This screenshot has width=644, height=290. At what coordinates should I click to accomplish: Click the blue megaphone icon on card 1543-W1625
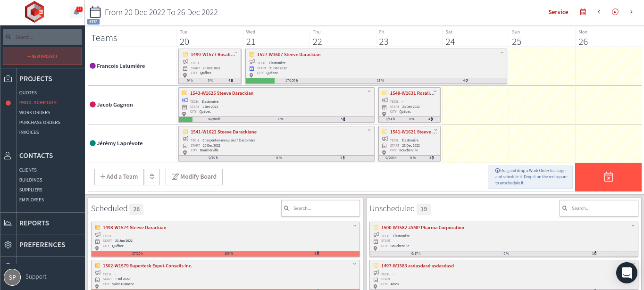[x=185, y=100]
